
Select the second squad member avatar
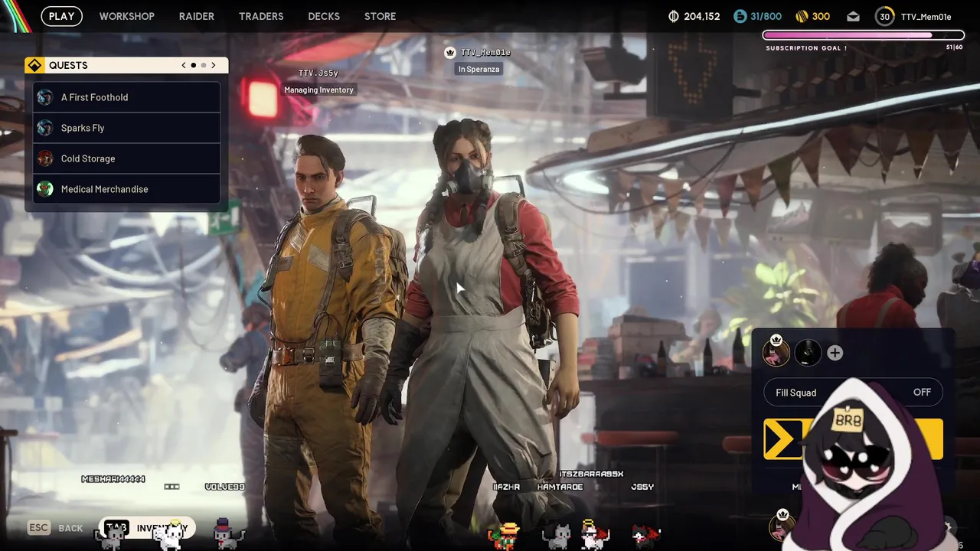click(808, 353)
